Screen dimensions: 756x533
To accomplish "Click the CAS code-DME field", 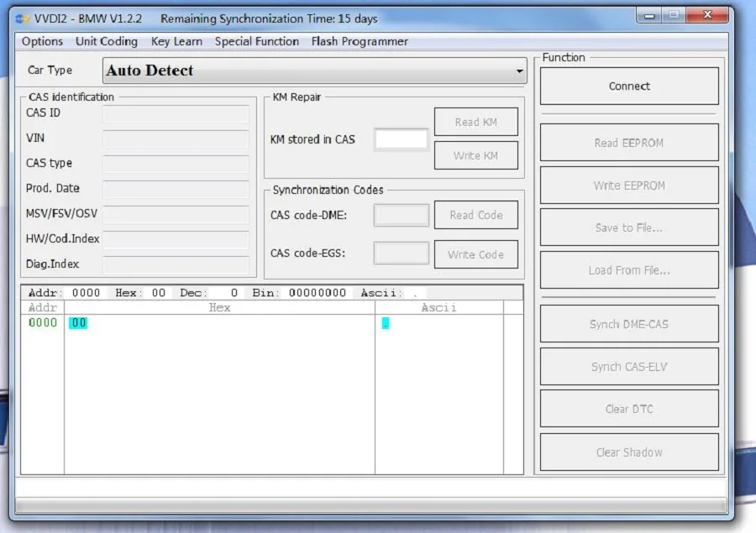I will [x=402, y=215].
